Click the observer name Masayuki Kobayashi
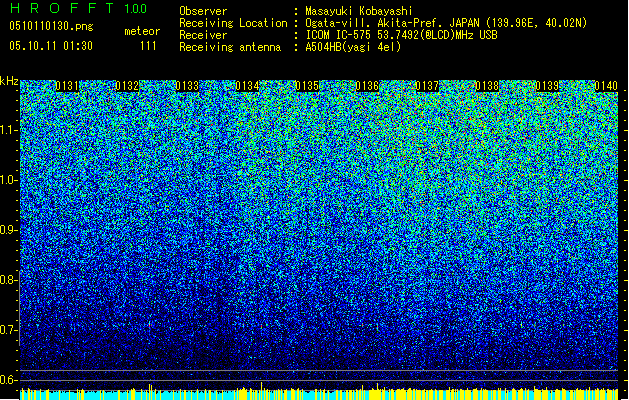Screen dimensions: 629x400 (x=359, y=11)
